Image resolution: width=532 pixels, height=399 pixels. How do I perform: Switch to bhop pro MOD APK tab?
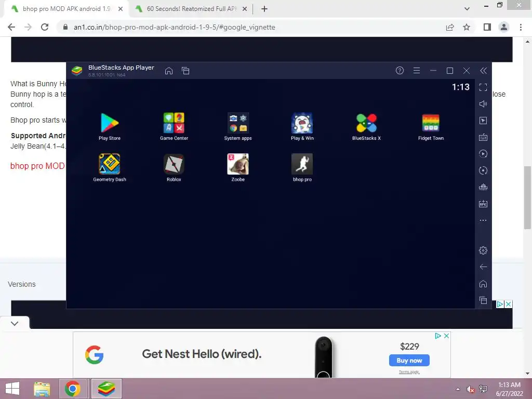click(66, 9)
